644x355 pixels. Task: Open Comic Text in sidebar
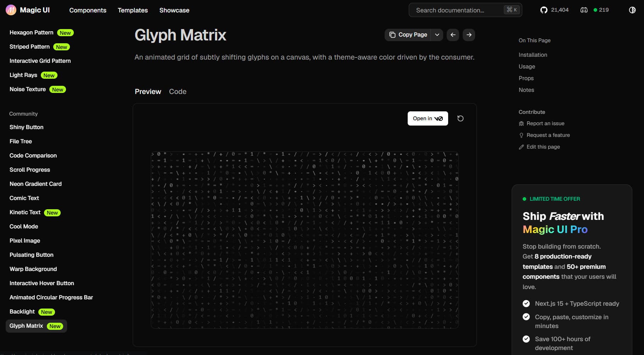[24, 198]
